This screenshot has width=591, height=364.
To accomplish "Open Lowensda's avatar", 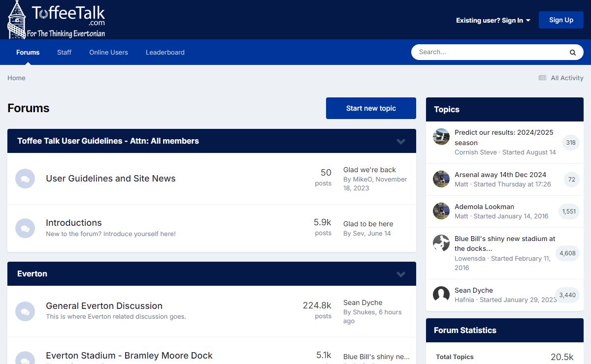I will click(x=441, y=243).
